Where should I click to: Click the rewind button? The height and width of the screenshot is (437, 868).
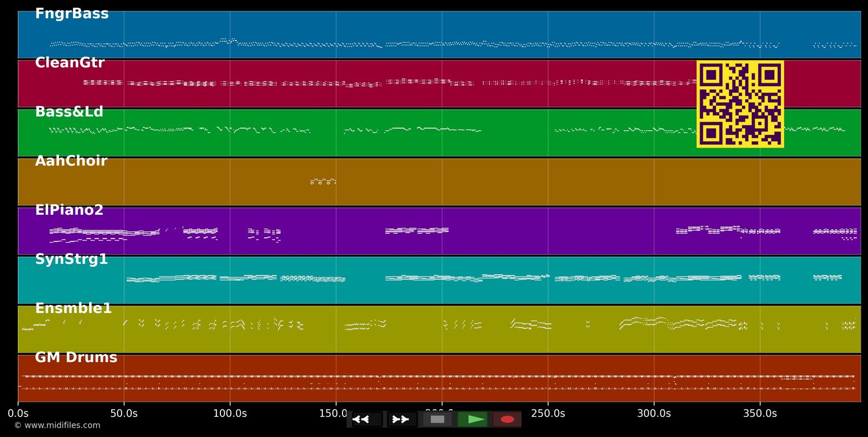point(367,419)
